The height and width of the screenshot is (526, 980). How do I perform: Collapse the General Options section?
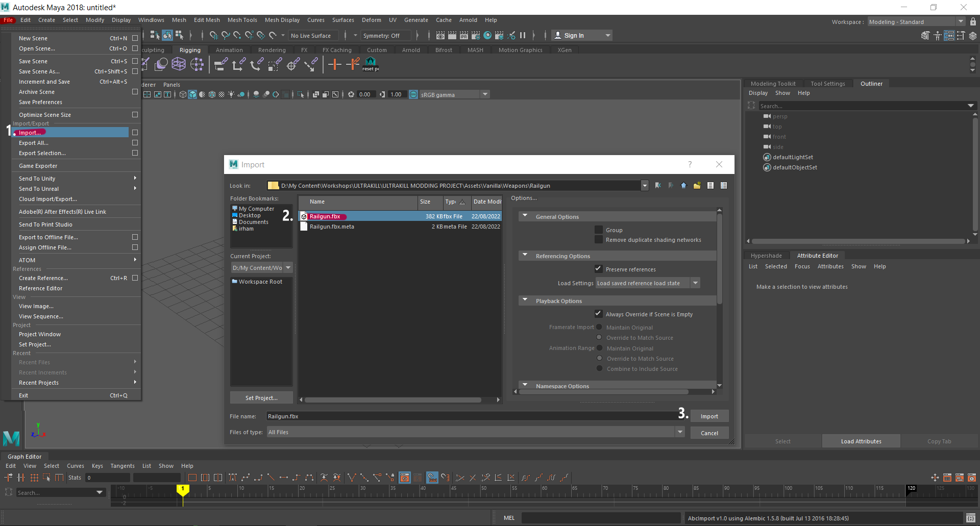(x=525, y=216)
